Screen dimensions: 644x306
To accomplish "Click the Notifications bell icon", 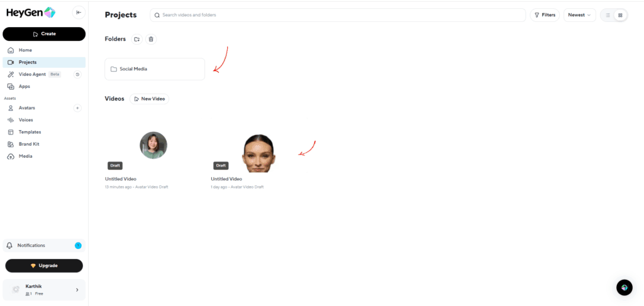I will pos(10,245).
